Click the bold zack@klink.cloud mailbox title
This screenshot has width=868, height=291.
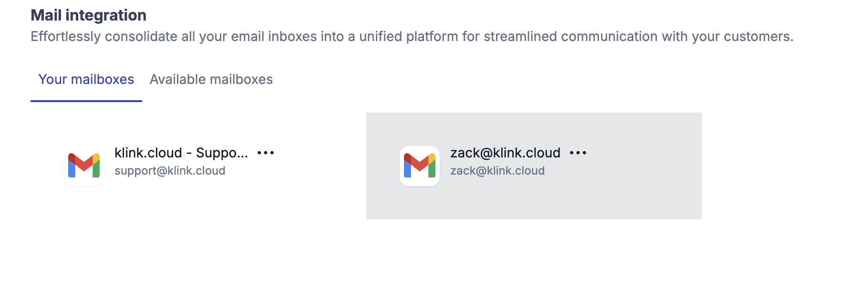tap(505, 153)
